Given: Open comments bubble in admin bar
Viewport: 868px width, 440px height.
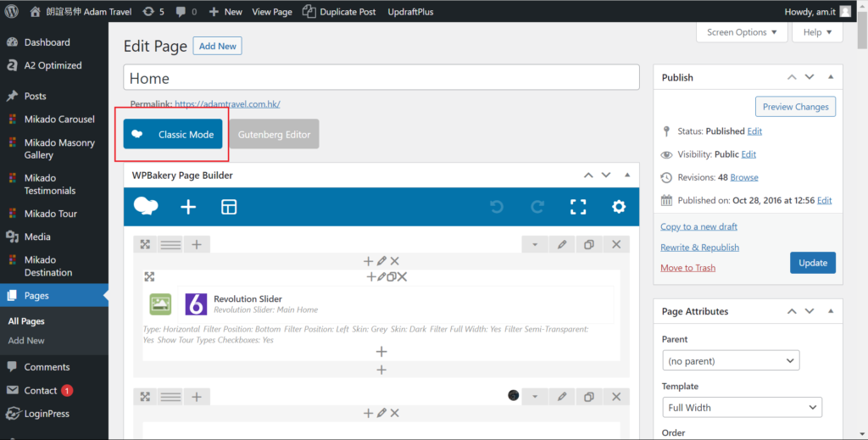Looking at the screenshot, I should [186, 12].
